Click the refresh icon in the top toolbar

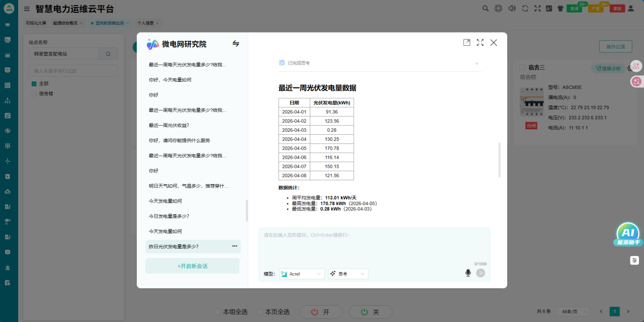point(524,8)
